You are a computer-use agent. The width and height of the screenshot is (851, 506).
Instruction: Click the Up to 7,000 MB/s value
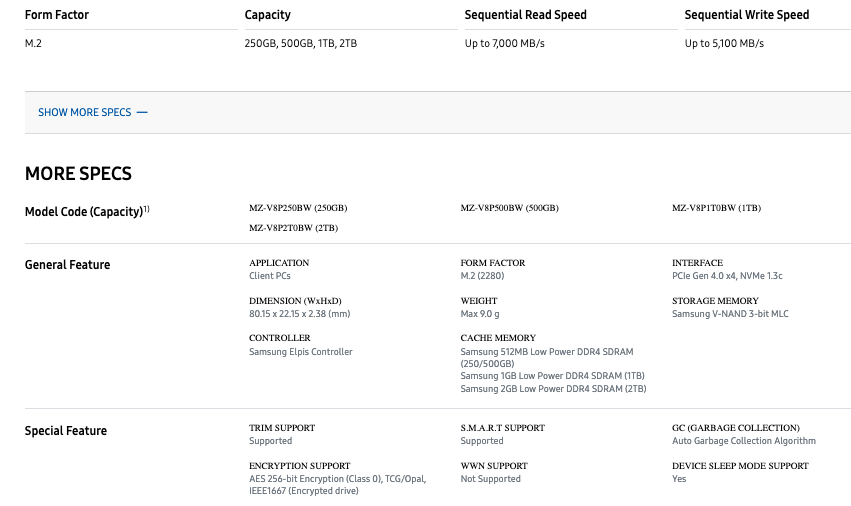coord(504,43)
